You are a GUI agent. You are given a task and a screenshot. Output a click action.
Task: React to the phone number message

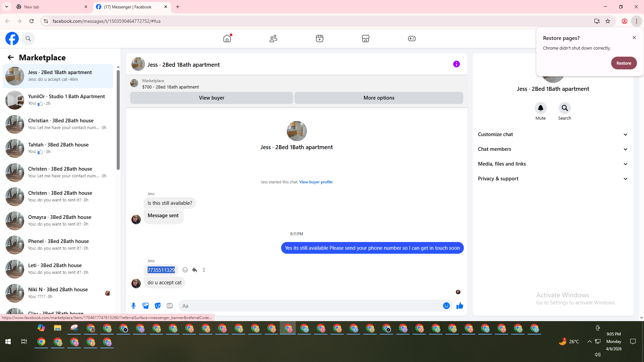(185, 270)
